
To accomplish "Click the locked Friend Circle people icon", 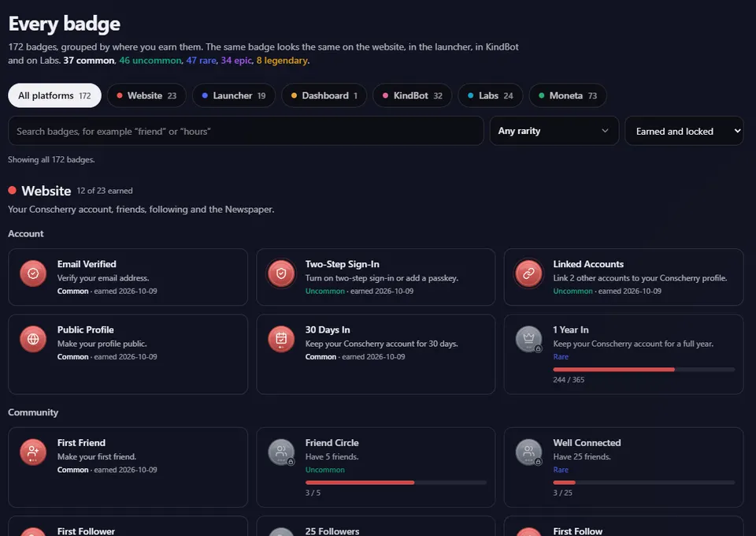I will pos(281,452).
